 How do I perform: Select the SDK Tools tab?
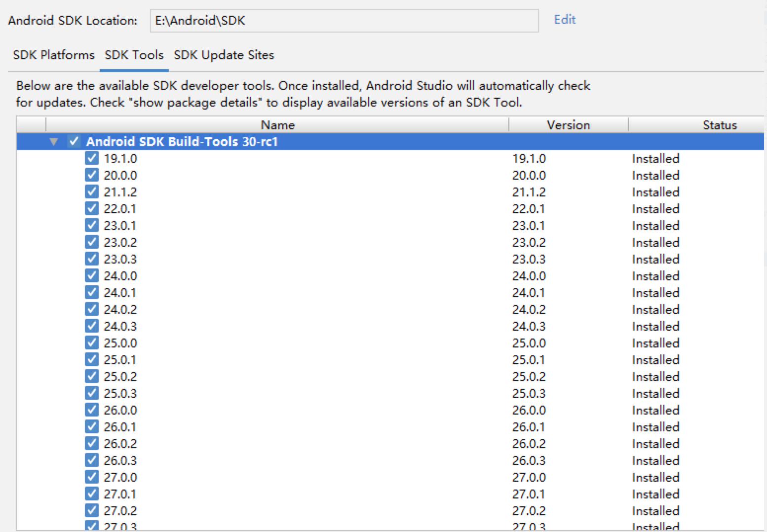coord(134,55)
